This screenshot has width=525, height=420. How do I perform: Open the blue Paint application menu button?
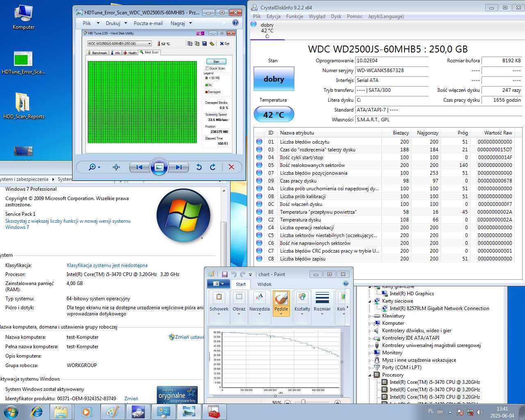point(218,284)
